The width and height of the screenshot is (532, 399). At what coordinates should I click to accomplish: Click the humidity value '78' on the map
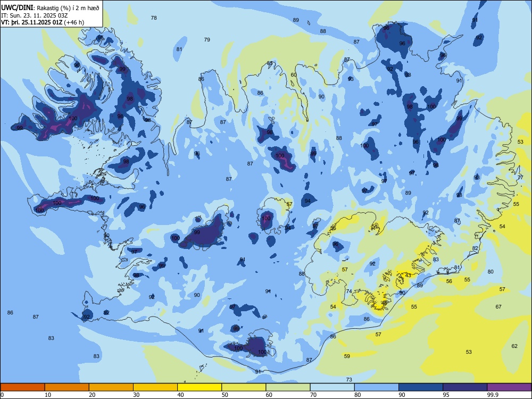click(x=154, y=18)
